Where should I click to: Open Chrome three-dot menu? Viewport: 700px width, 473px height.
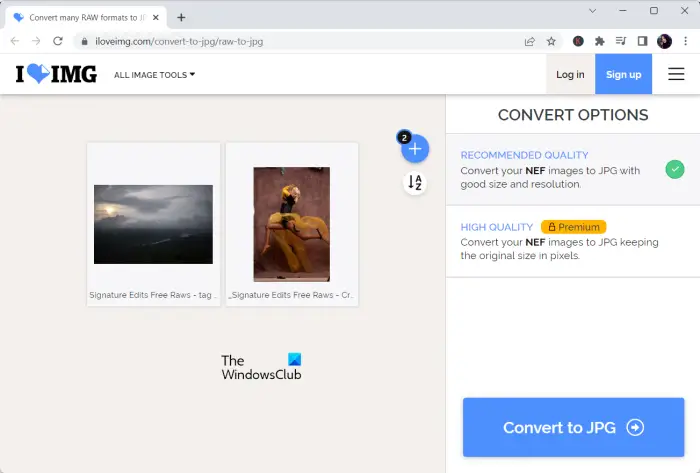685,41
